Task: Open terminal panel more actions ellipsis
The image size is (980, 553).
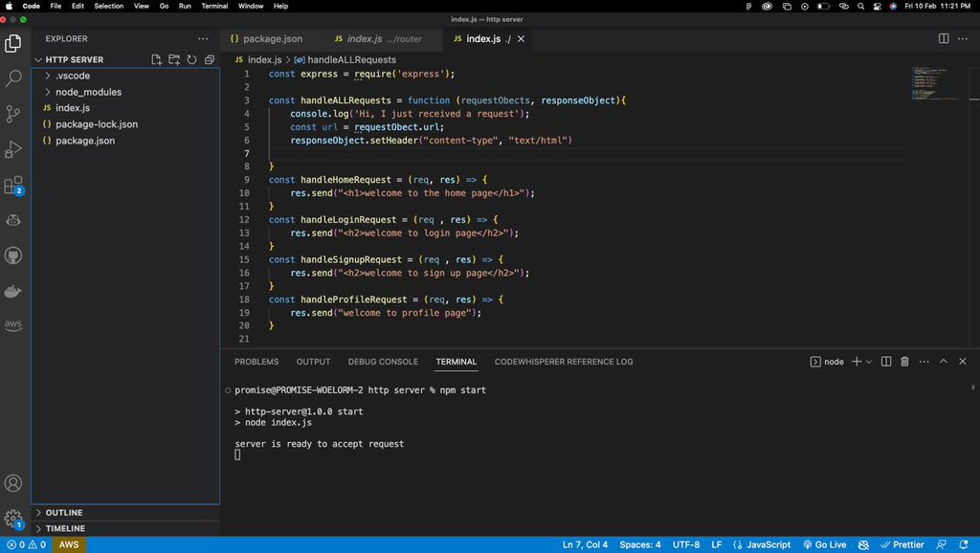Action: coord(924,361)
